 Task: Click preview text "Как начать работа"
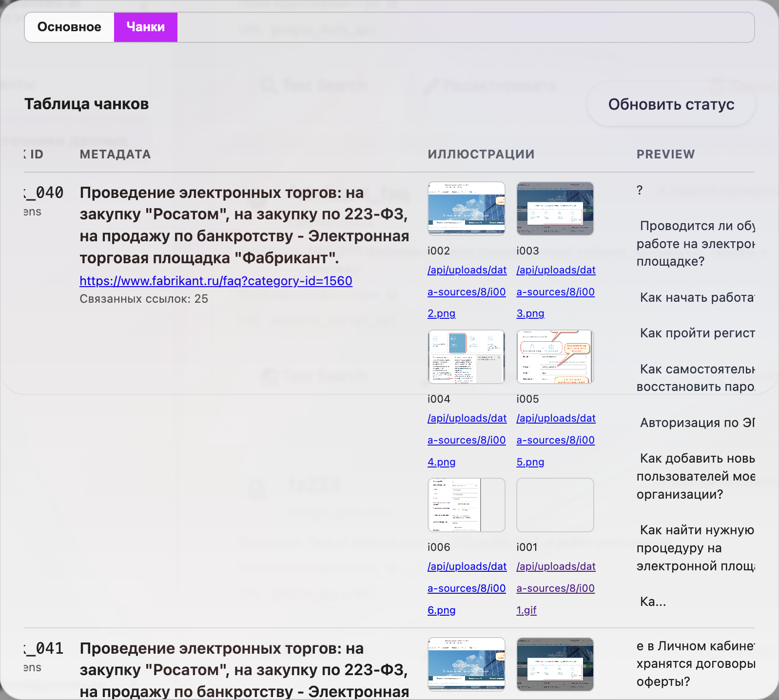coord(698,297)
